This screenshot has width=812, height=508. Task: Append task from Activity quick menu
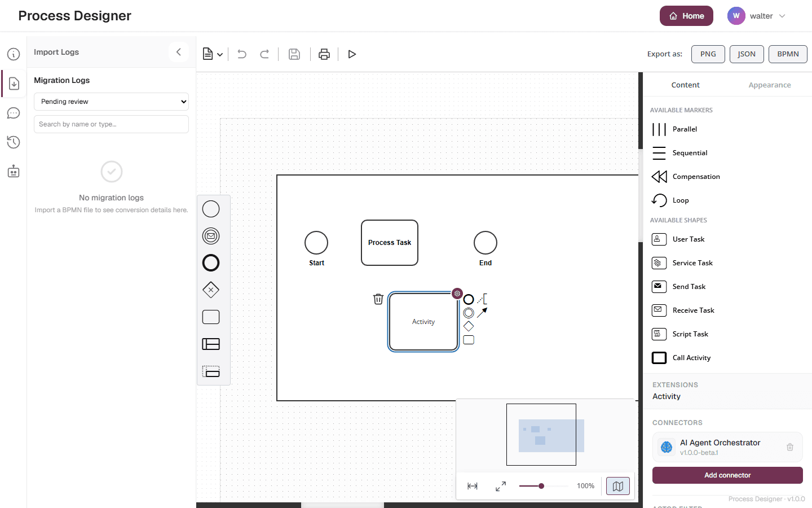point(469,340)
